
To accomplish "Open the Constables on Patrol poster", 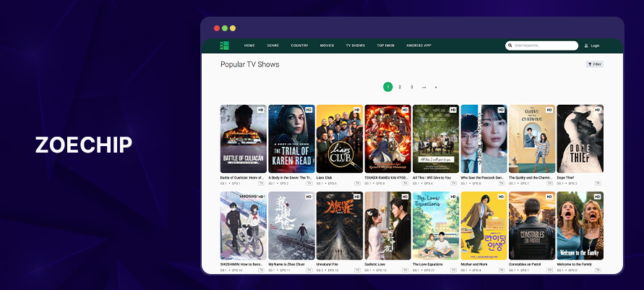I will [532, 226].
